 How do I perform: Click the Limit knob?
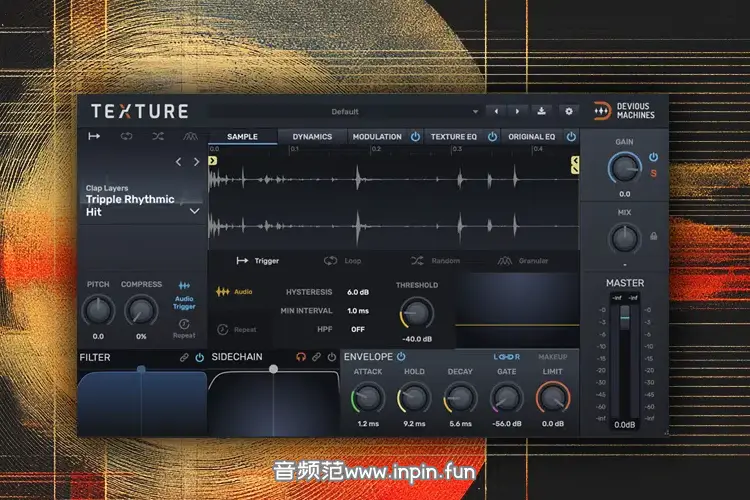coord(553,398)
